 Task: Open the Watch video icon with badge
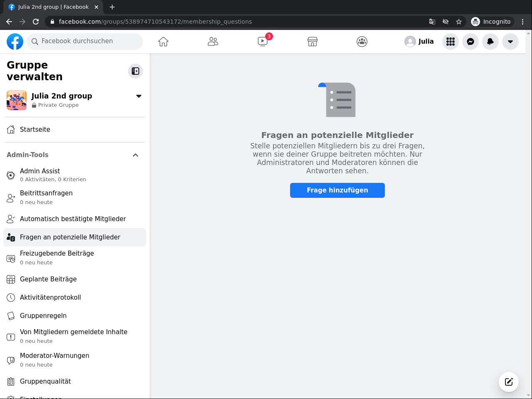click(263, 42)
